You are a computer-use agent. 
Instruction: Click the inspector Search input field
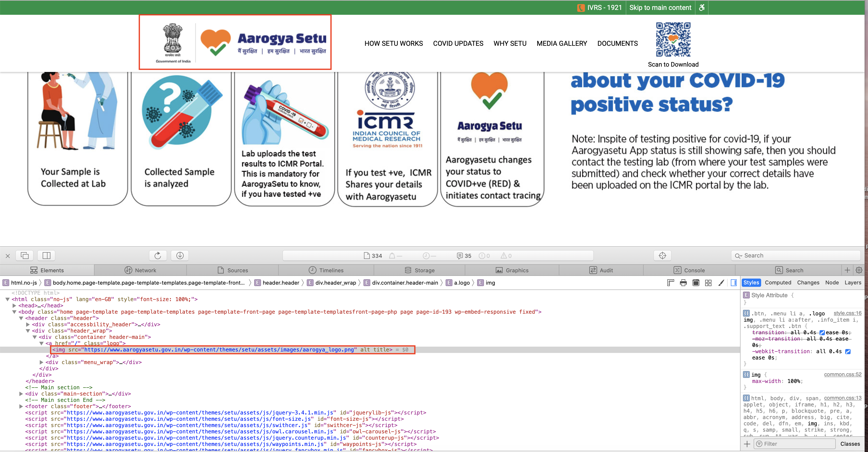[795, 256]
